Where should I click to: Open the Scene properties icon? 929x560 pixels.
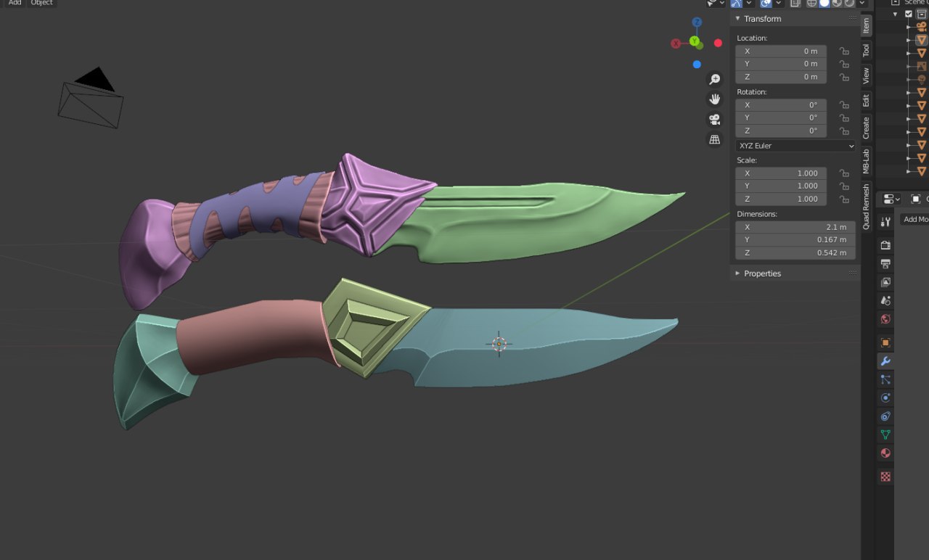885,300
